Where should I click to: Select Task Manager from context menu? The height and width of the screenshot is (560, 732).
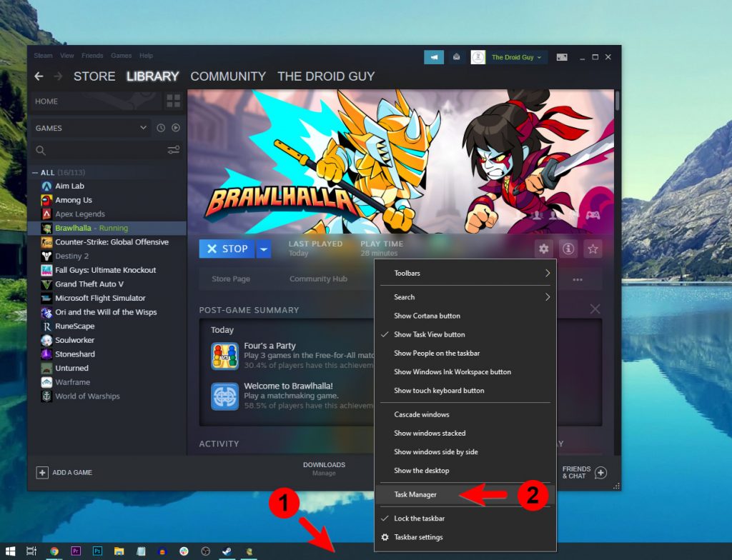click(465, 495)
